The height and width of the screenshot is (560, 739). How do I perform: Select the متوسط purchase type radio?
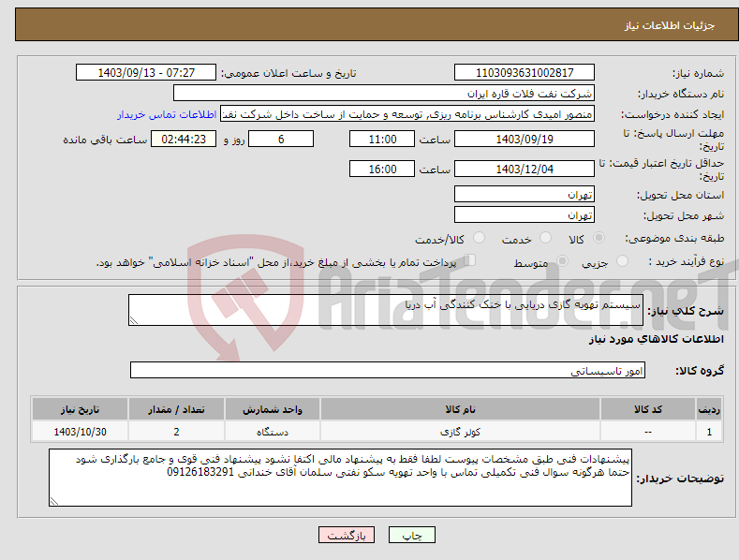tap(562, 261)
